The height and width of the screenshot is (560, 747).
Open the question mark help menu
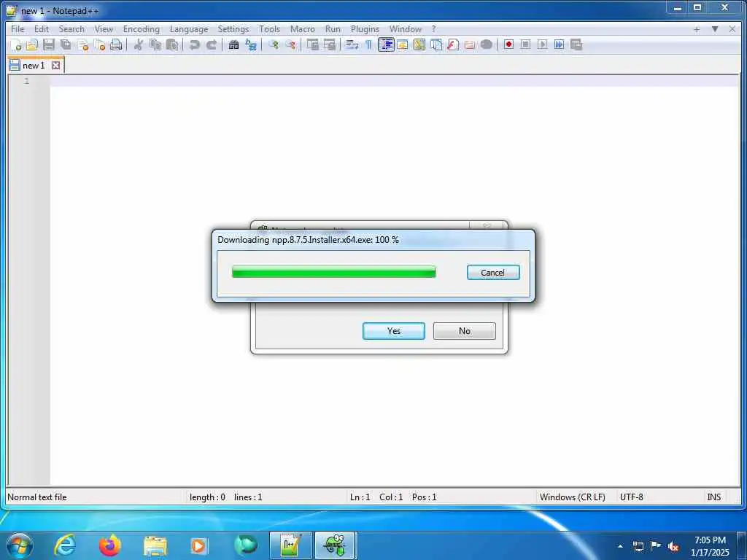click(x=433, y=29)
